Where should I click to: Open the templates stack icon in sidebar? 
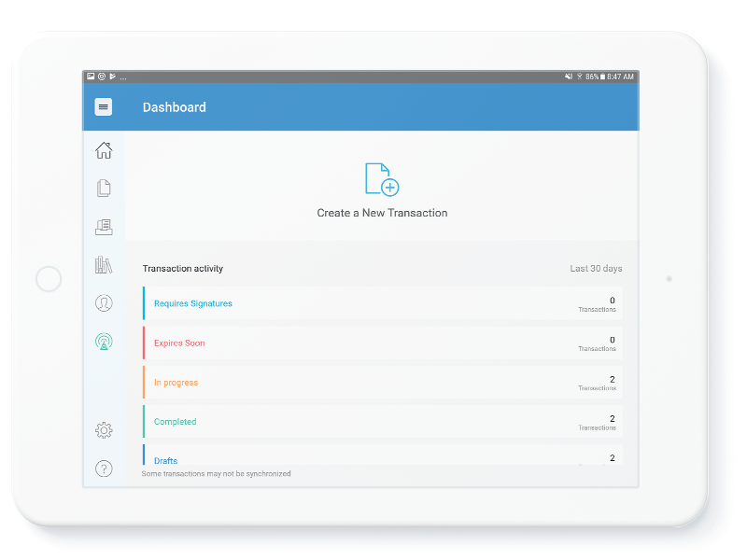pos(104,227)
